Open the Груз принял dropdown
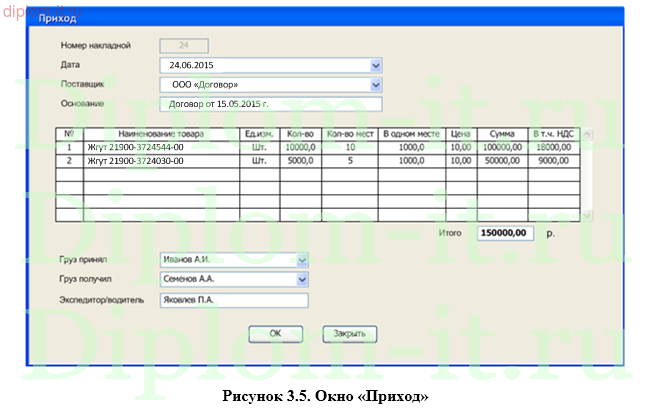The image size is (648, 410). (302, 260)
